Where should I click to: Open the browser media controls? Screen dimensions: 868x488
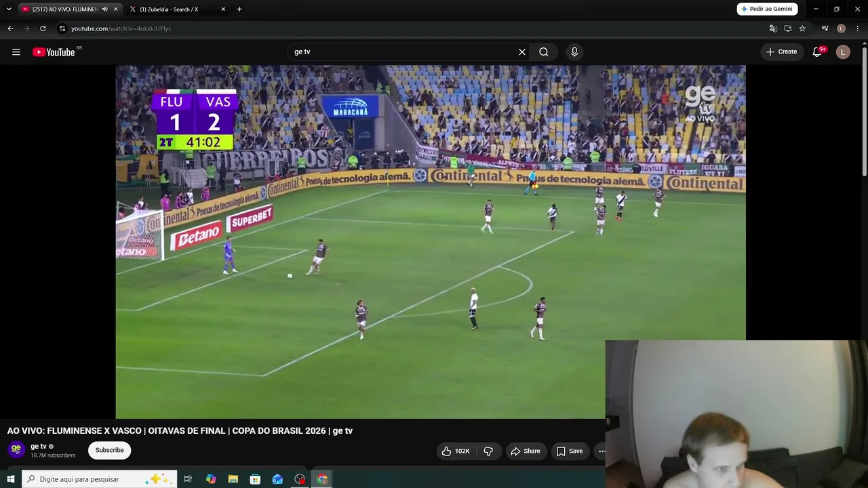pos(825,28)
